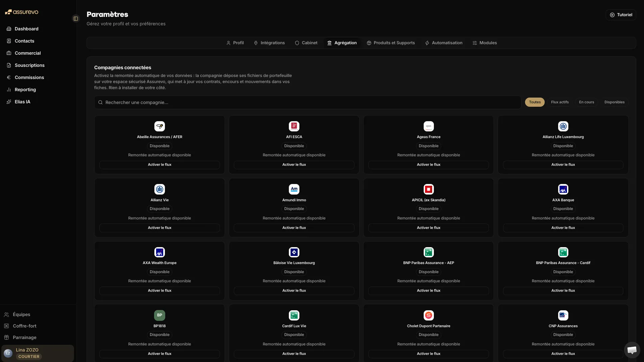Screen dimensions: 644x362
Task: Switch to the Automatisation tab
Action: coord(444,43)
